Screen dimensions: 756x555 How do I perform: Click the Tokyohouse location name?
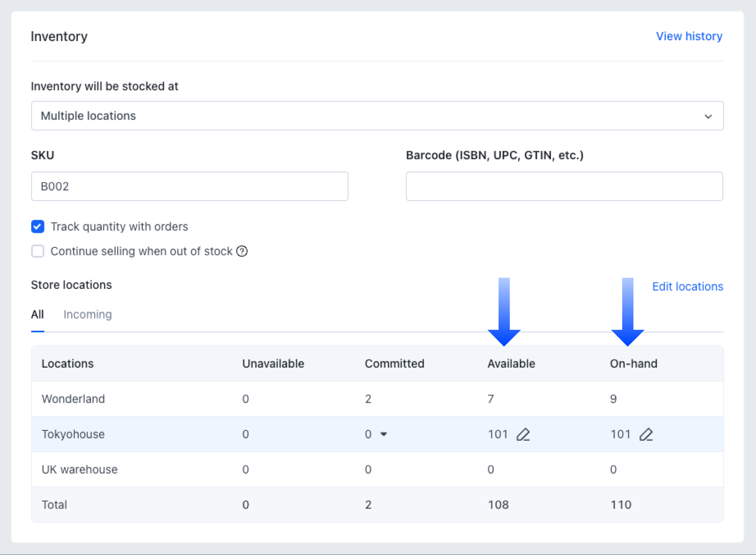pos(73,434)
